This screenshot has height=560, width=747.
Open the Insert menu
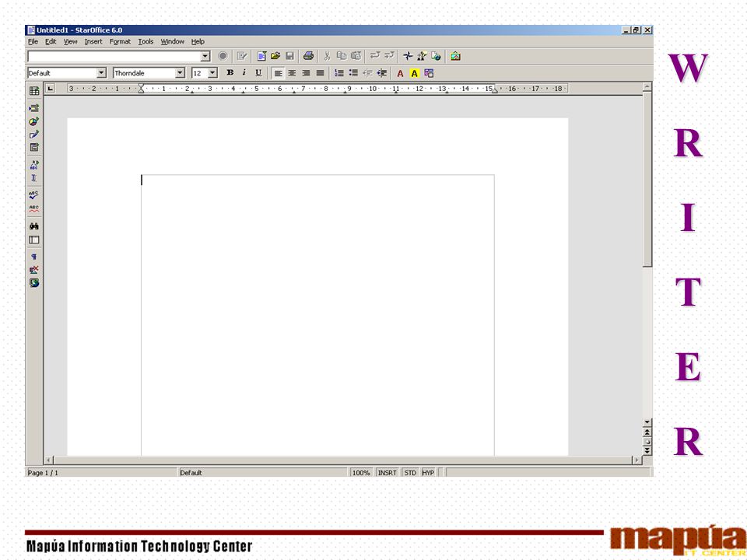(93, 41)
